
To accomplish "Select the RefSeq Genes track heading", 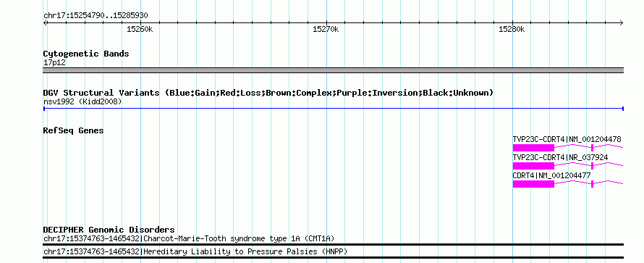I will click(73, 130).
